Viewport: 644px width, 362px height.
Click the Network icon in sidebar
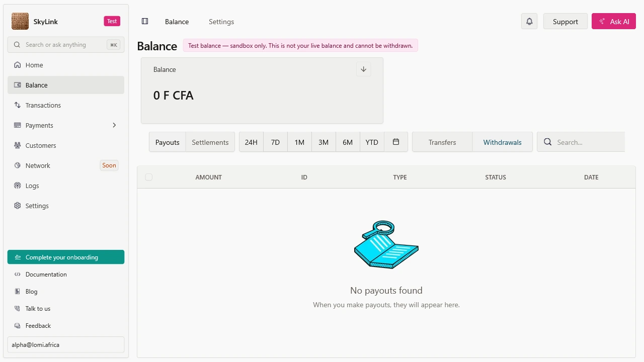click(x=18, y=165)
